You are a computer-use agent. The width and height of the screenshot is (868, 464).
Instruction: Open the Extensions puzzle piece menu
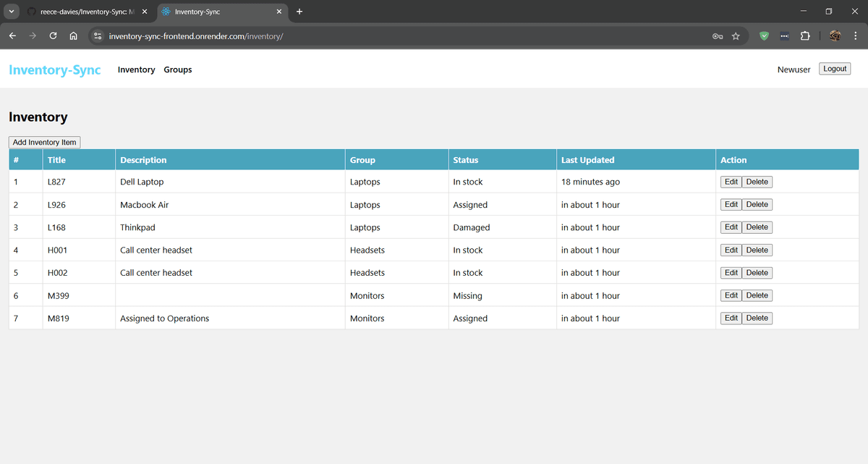coord(804,36)
